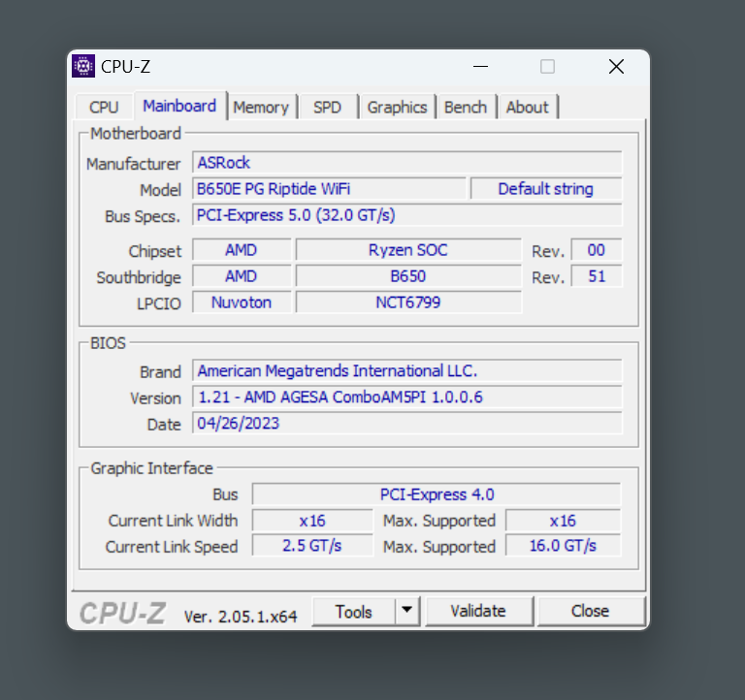The height and width of the screenshot is (700, 745).
Task: Click the LPCIO Nuvoton value
Action: (242, 302)
